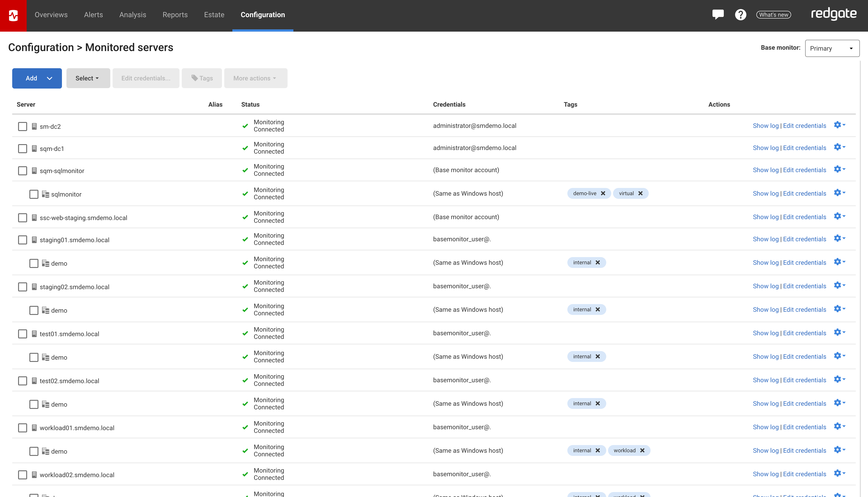Screen dimensions: 868x497
Task: Go to the Alerts tab
Action: tap(93, 15)
